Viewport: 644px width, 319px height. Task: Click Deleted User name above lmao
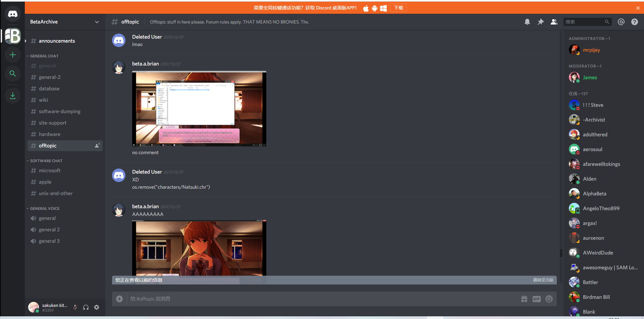click(147, 37)
